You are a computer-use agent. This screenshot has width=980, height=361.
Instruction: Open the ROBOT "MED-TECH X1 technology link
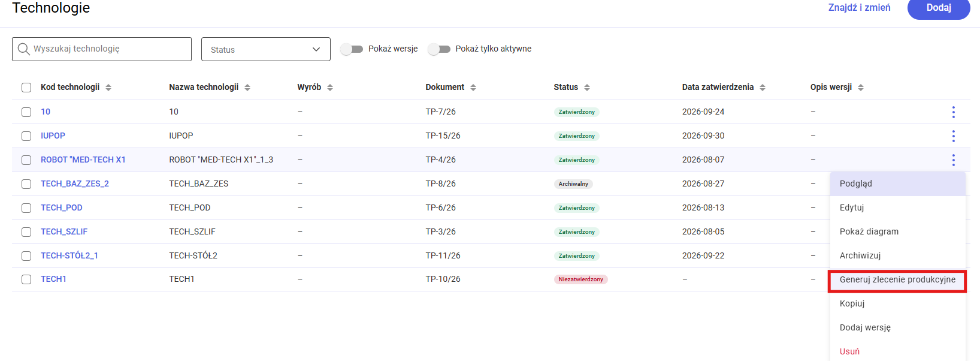click(x=83, y=160)
